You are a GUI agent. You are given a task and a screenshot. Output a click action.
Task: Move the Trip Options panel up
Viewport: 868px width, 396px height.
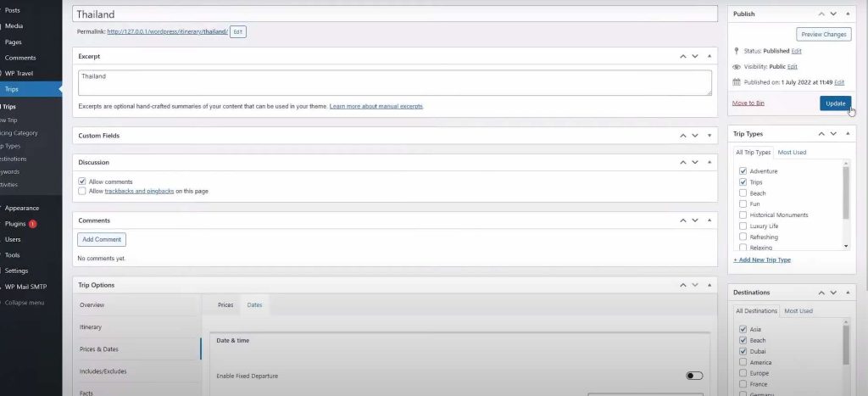682,285
